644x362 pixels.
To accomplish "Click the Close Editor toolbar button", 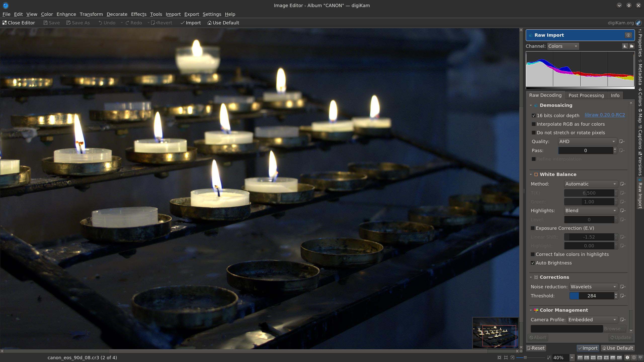I will (19, 23).
